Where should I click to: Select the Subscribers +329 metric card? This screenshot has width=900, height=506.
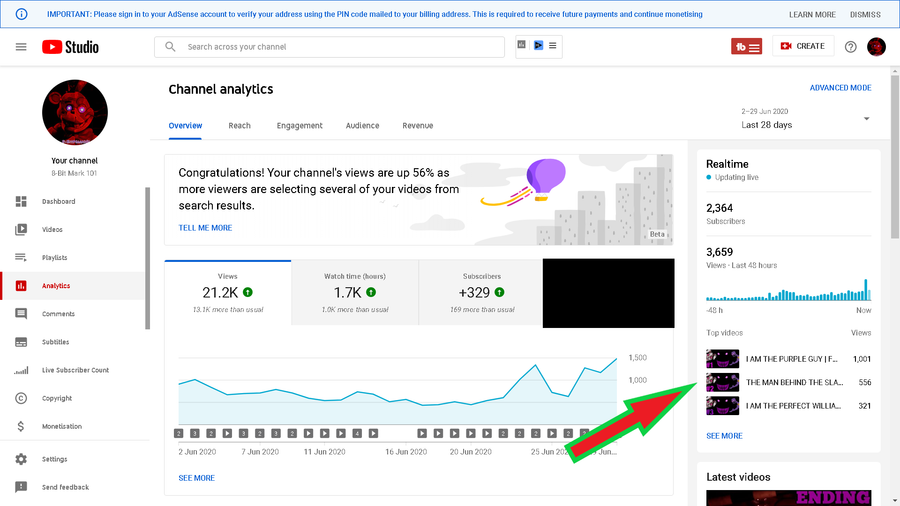482,293
